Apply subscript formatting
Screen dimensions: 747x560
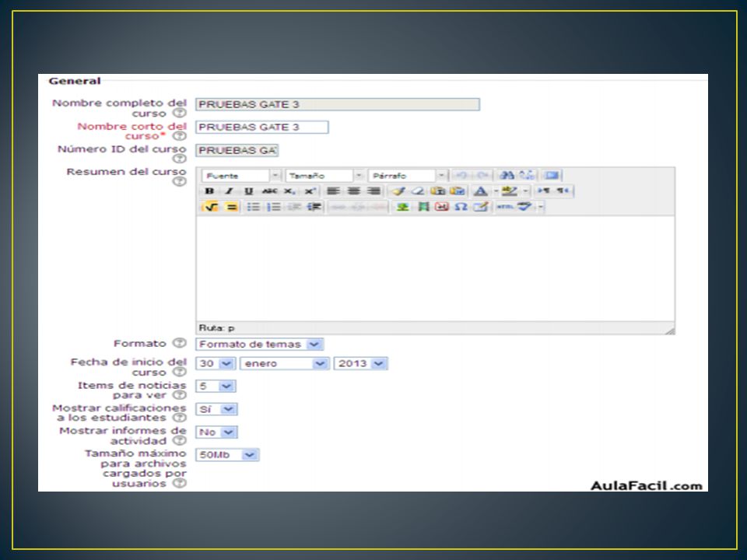[289, 191]
